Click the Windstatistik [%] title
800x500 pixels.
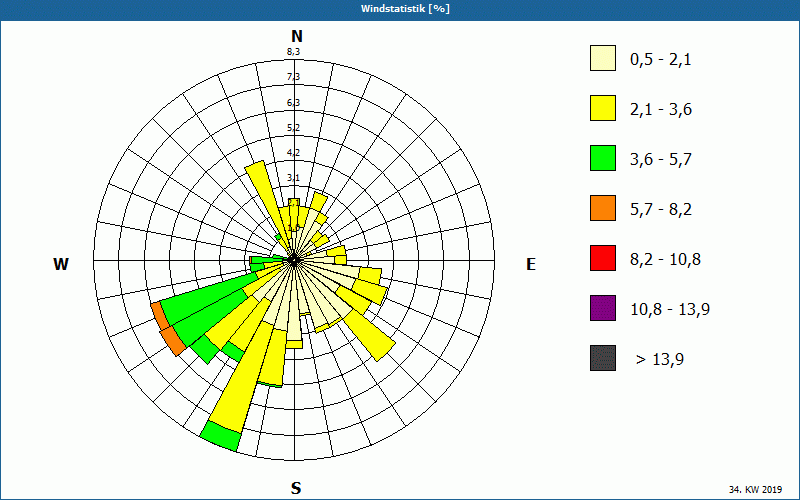[405, 9]
